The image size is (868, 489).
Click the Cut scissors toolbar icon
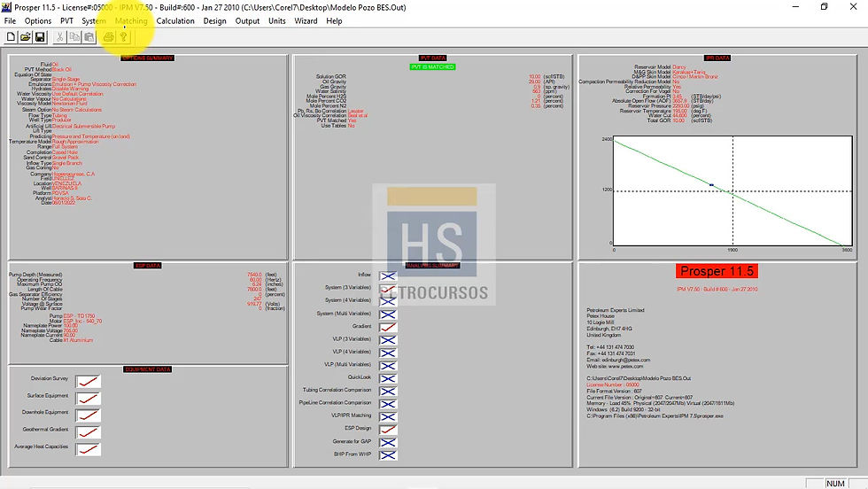(x=59, y=37)
